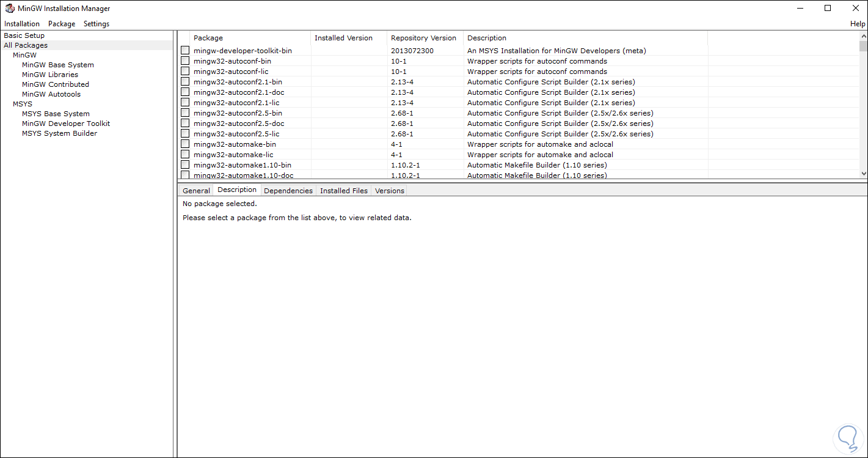Select the mingw32-automake1.10-bin checkbox
Viewport: 868px width, 458px height.
coord(185,165)
